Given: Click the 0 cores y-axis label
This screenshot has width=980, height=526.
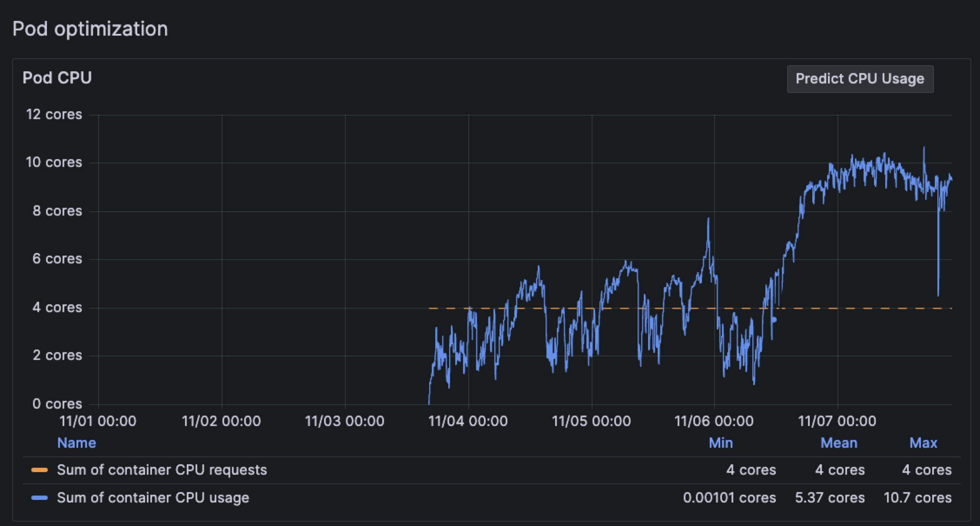Looking at the screenshot, I should click(56, 403).
